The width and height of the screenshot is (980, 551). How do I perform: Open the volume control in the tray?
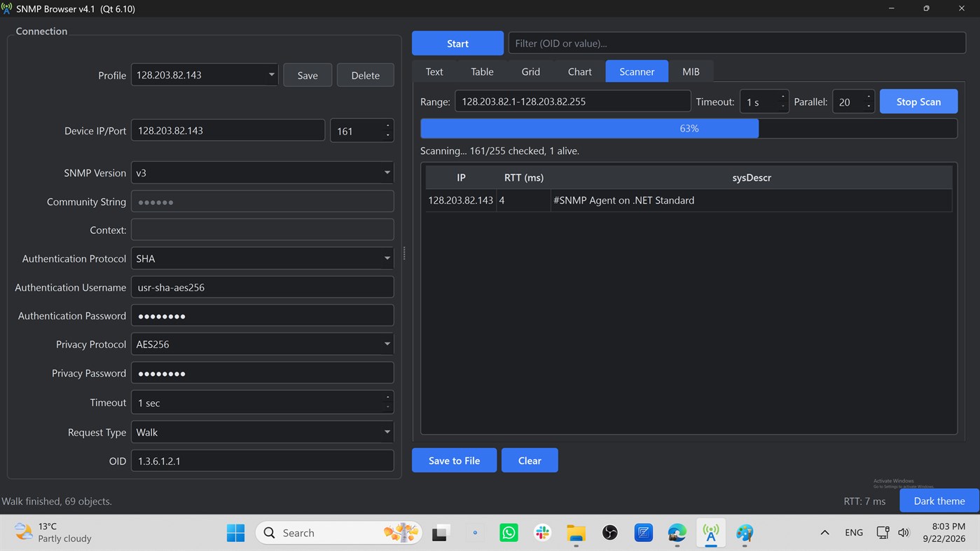(x=904, y=533)
